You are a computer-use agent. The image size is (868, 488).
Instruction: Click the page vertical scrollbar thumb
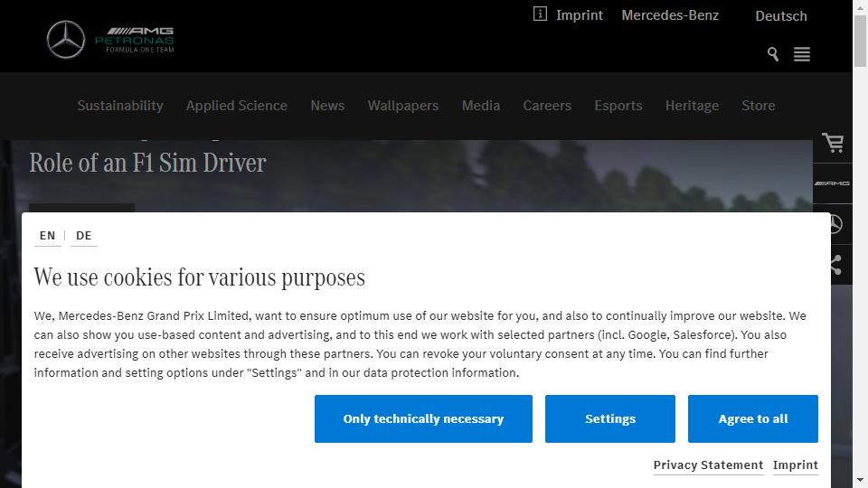860,42
